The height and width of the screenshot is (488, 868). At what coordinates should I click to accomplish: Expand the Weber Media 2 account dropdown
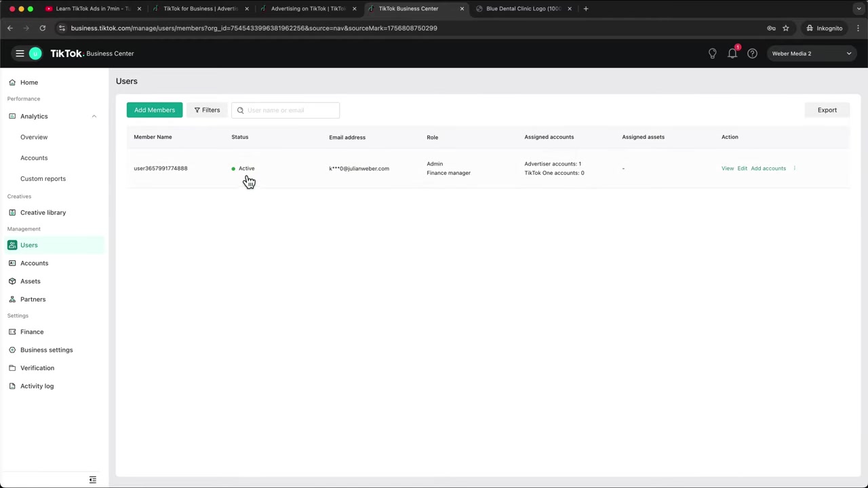pos(811,54)
